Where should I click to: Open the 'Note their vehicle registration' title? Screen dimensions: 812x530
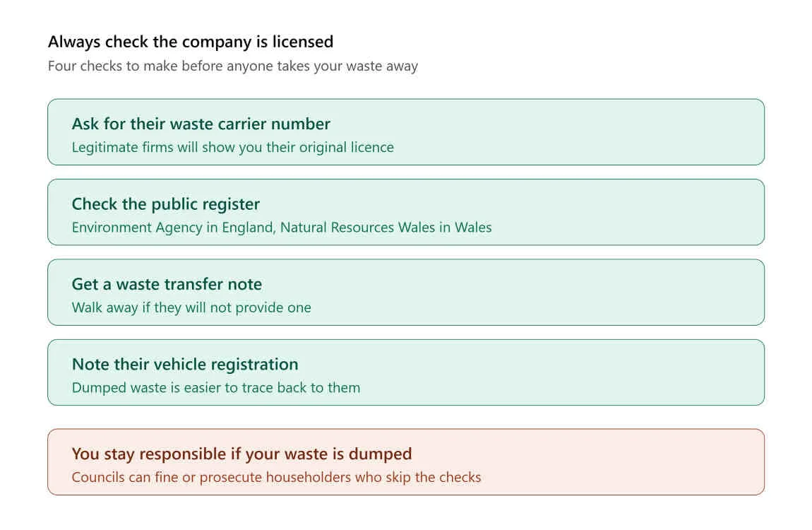[185, 364]
